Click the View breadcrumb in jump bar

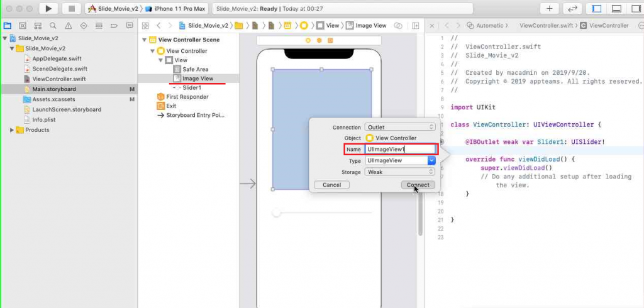328,26
